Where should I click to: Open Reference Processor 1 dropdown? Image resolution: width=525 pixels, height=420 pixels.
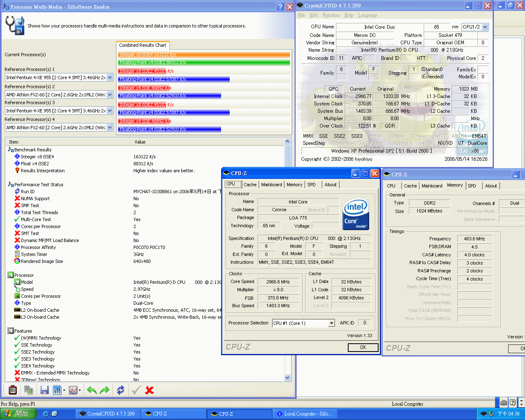point(110,78)
